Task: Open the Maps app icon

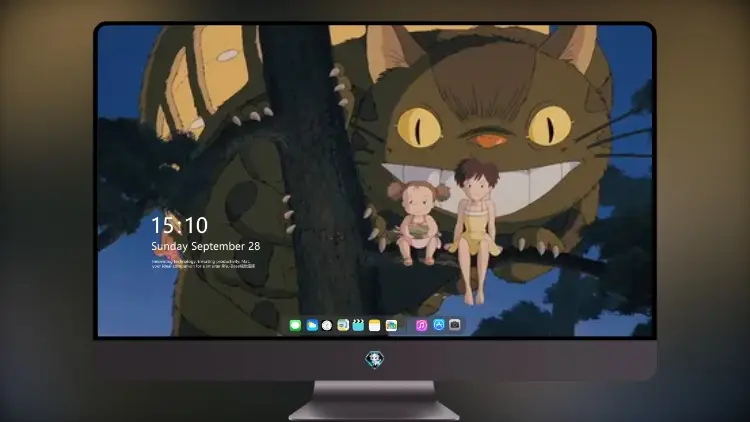Action: point(343,325)
